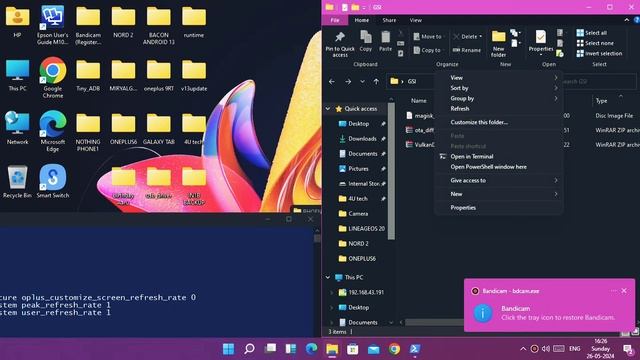Open the Group by submenu
Viewport: 640px width, 360px height.
[x=499, y=98]
